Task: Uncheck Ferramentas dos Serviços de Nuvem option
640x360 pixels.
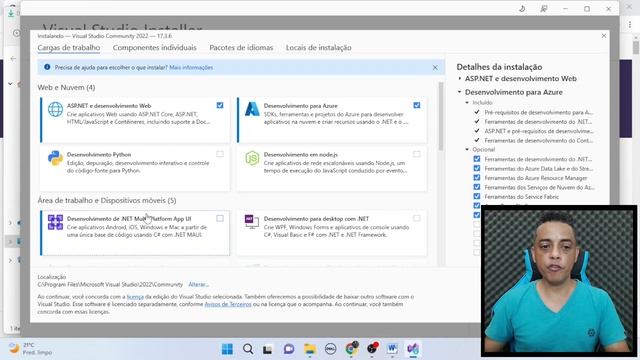Action: [477, 187]
